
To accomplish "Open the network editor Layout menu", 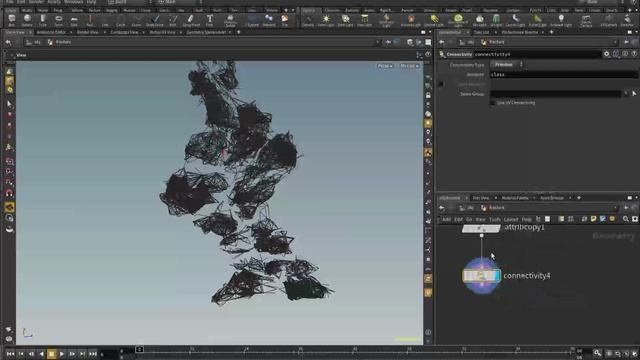I will click(x=511, y=219).
